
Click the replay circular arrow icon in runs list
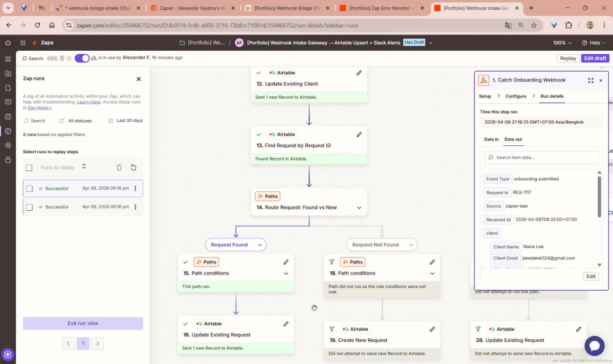click(133, 167)
